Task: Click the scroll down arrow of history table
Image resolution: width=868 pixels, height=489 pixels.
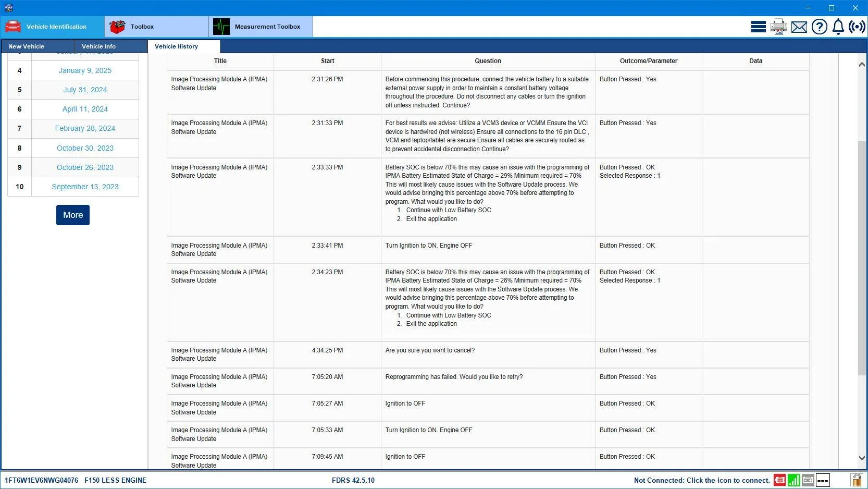Action: 862,458
